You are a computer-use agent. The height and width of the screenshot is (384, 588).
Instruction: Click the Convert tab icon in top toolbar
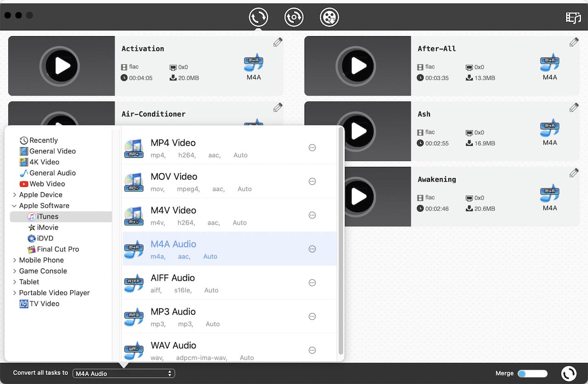(x=258, y=17)
